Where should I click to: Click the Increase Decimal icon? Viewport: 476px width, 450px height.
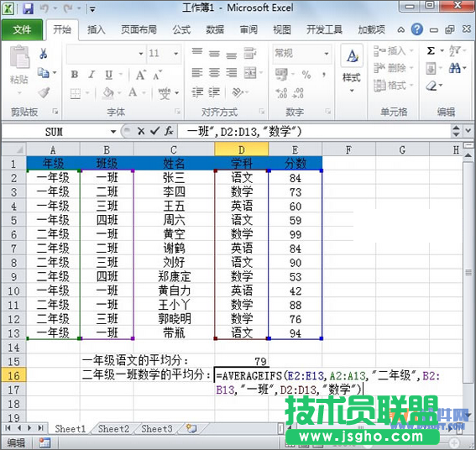click(x=281, y=93)
